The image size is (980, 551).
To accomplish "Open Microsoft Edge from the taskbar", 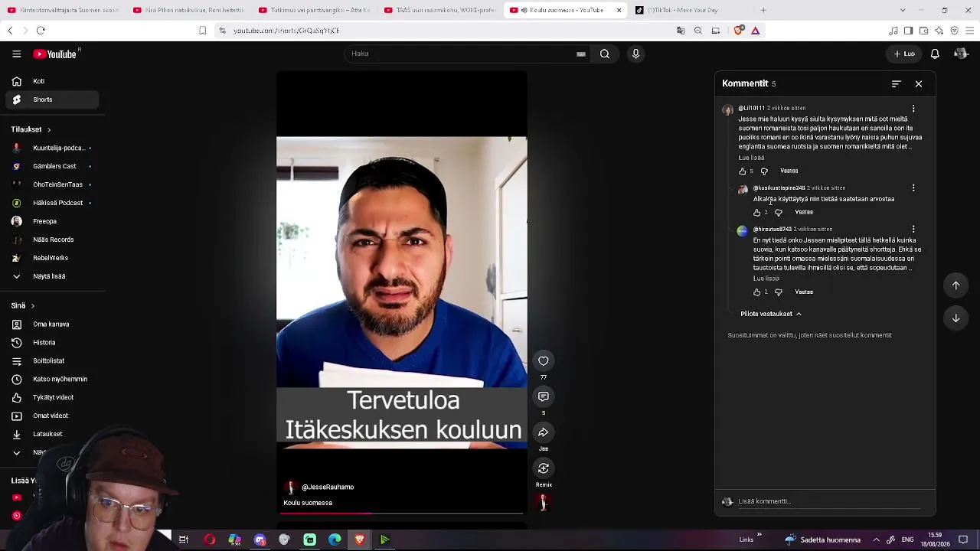I will [x=335, y=540].
